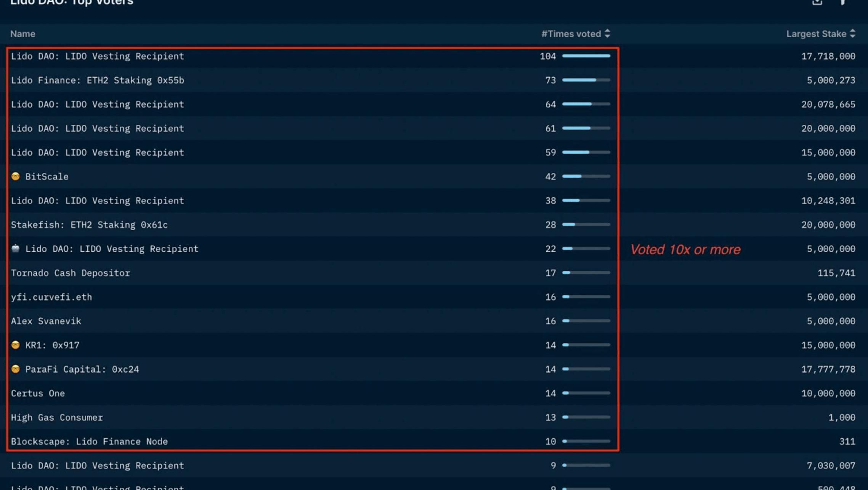Screen dimensions: 868x490
Task: Click the vote bar for 104 votes
Action: 586,56
